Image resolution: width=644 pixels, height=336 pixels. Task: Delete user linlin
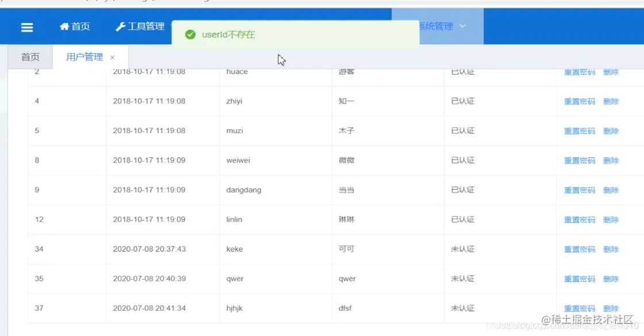tap(611, 220)
